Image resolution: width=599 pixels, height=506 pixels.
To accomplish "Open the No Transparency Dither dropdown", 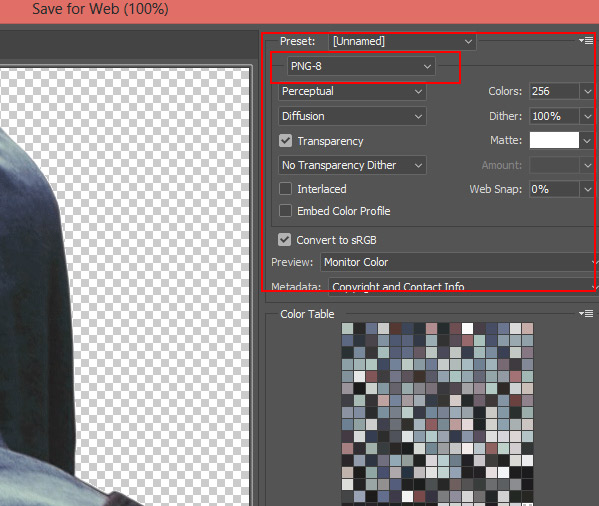I will [352, 165].
